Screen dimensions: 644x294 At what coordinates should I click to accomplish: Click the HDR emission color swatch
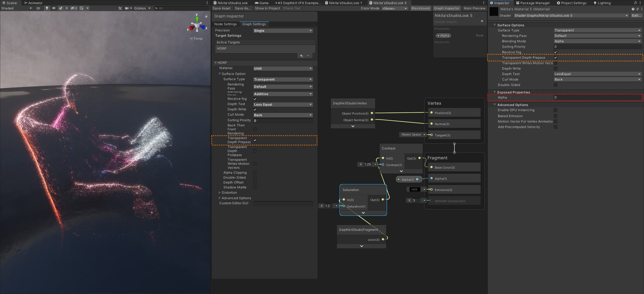414,190
